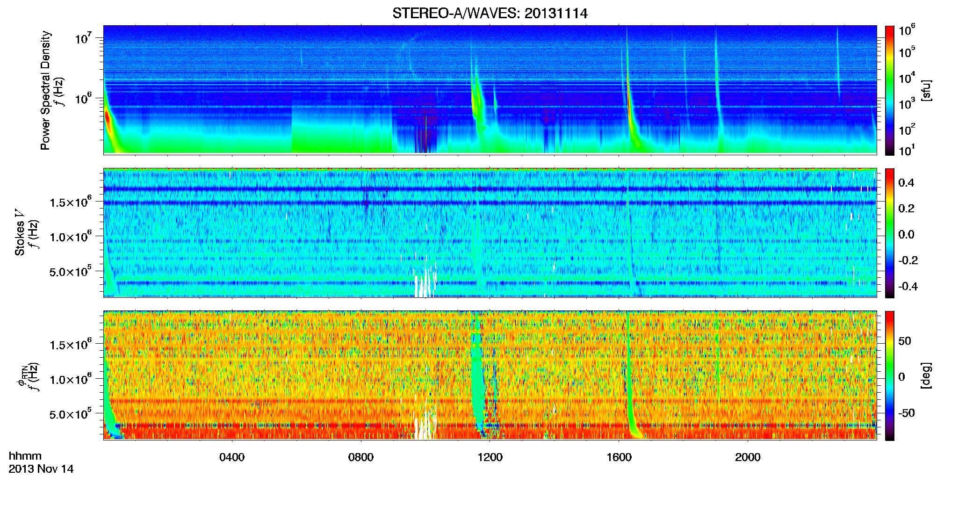Click the Stokes V axis label
The image size is (980, 505).
click(20, 232)
